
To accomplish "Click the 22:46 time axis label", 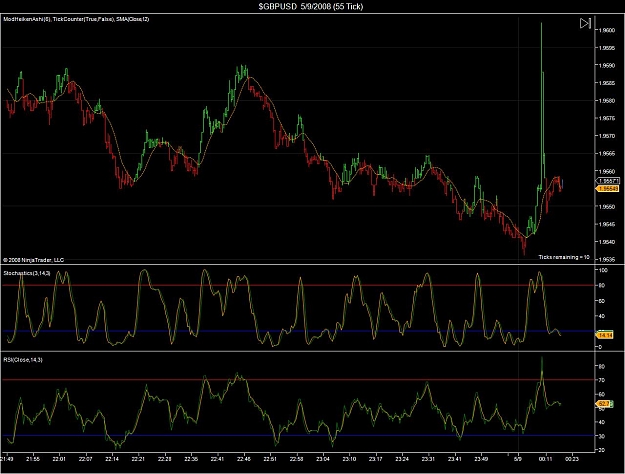I will (x=244, y=459).
